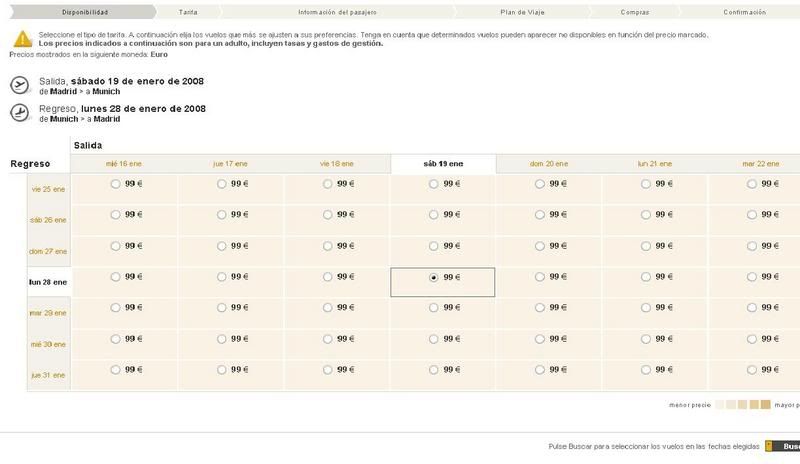This screenshot has width=800, height=464.
Task: Open the Compras step tab
Action: [x=635, y=12]
